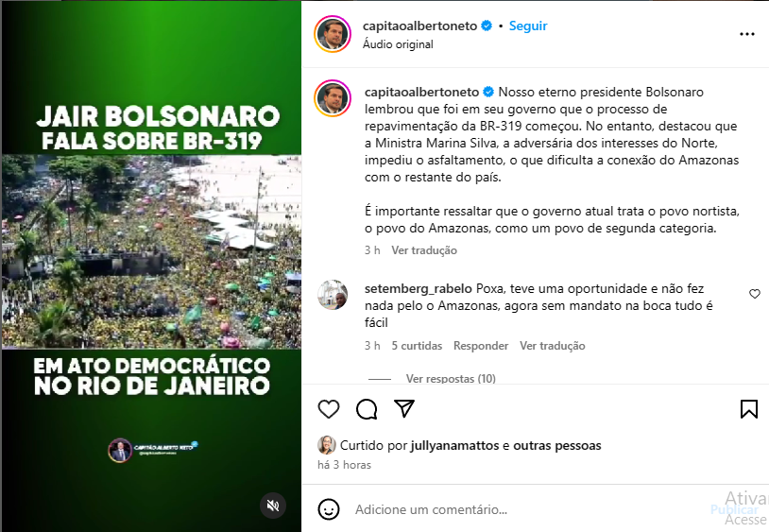Open comments via speech bubble icon
Screen dimensions: 769x532
coord(367,409)
